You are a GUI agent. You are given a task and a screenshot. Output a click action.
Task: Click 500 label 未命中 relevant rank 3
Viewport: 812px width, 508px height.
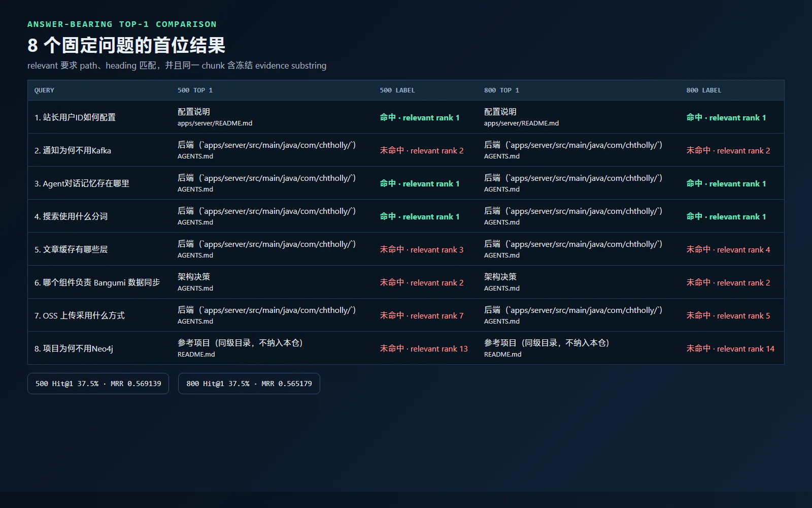[x=422, y=249]
